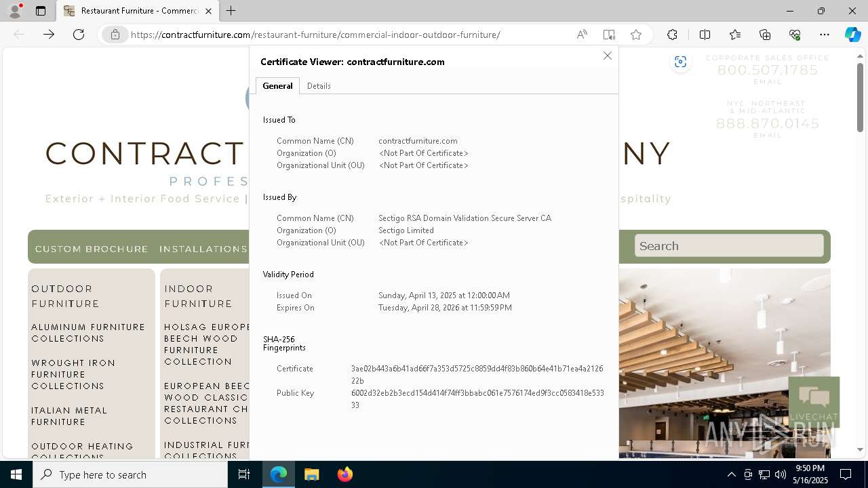Image resolution: width=868 pixels, height=488 pixels.
Task: Toggle Split screen icon
Action: (705, 35)
